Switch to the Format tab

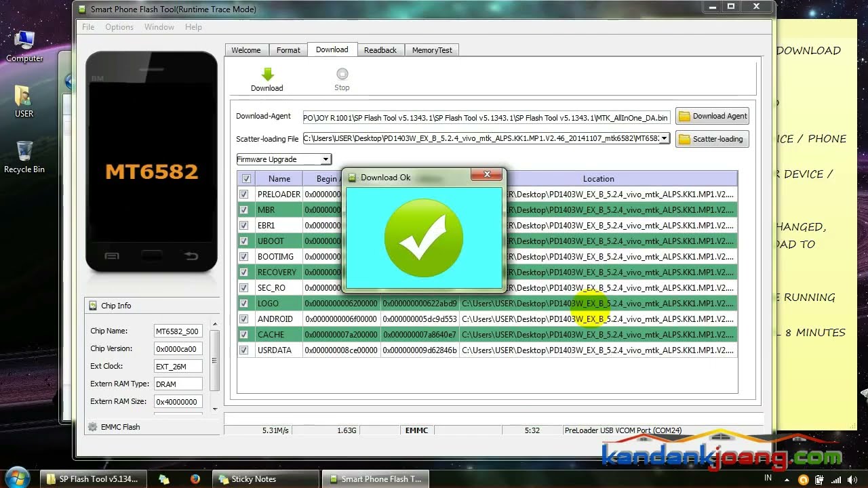click(x=288, y=50)
